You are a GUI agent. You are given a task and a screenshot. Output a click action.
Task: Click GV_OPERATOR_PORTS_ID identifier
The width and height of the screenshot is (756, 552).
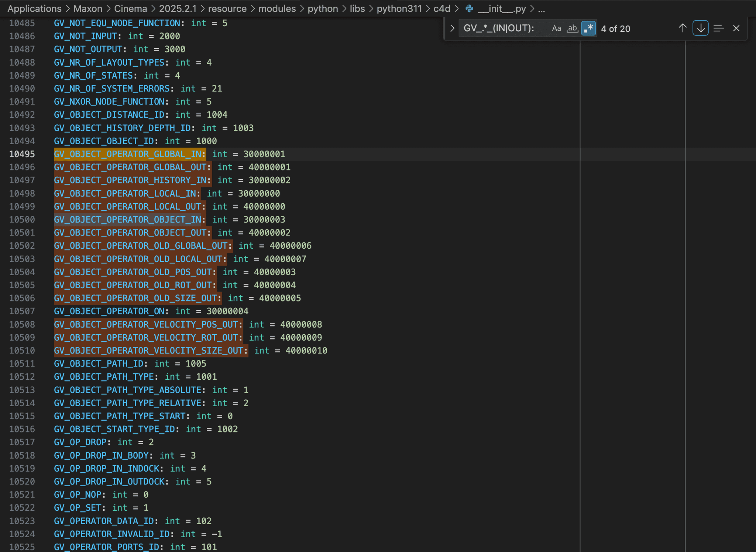pyautogui.click(x=106, y=547)
